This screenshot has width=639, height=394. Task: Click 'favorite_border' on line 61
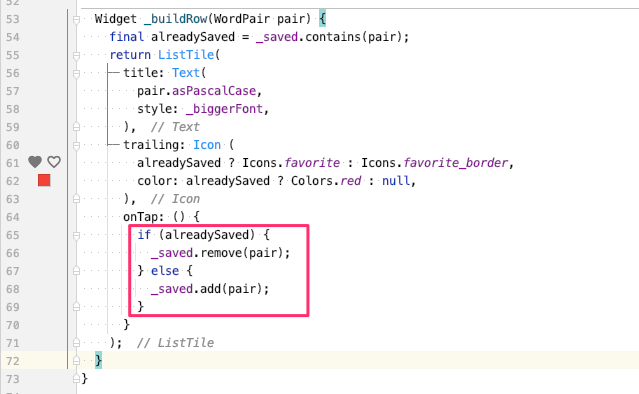tap(456, 163)
